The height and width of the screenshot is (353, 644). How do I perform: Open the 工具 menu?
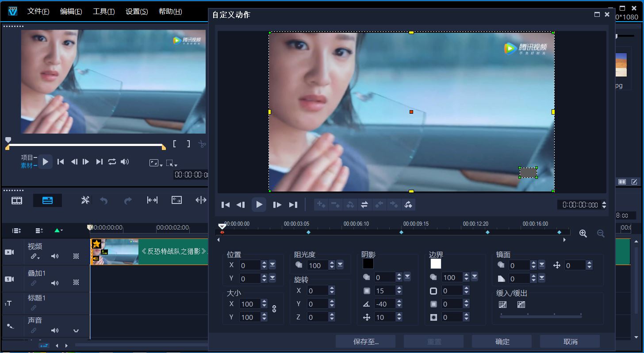103,12
